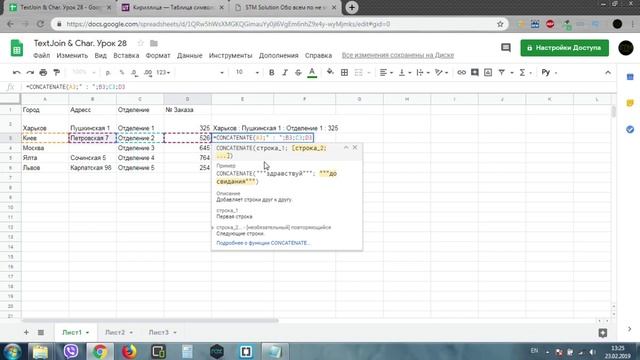Open the Формат menu
Screen dimensions: 640x360
(x=158, y=56)
